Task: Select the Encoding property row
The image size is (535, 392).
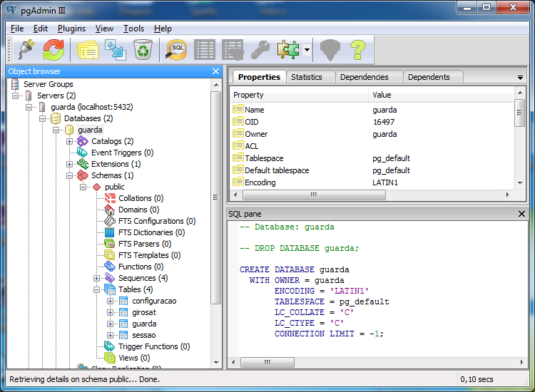Action: [372, 182]
